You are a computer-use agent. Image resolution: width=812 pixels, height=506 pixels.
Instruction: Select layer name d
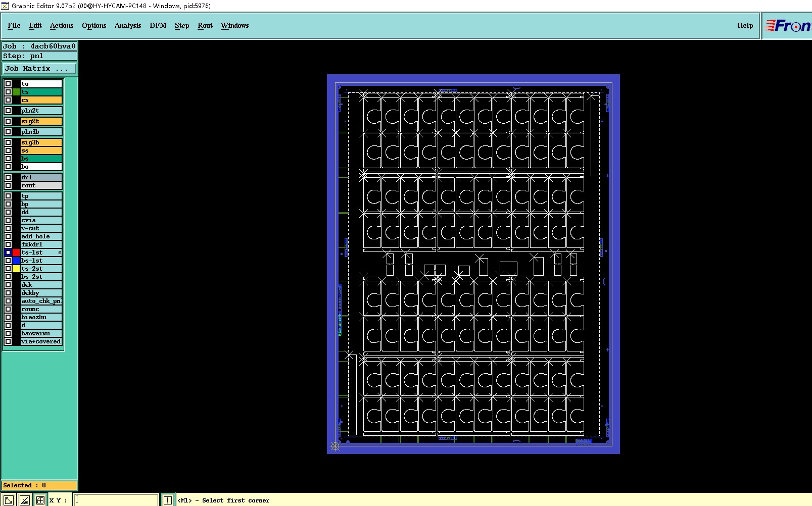pyautogui.click(x=41, y=325)
